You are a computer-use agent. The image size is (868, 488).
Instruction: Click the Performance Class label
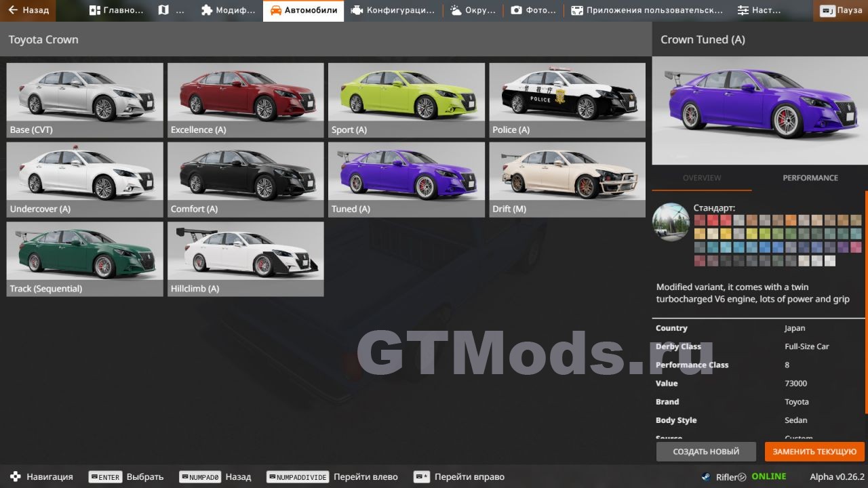[692, 365]
